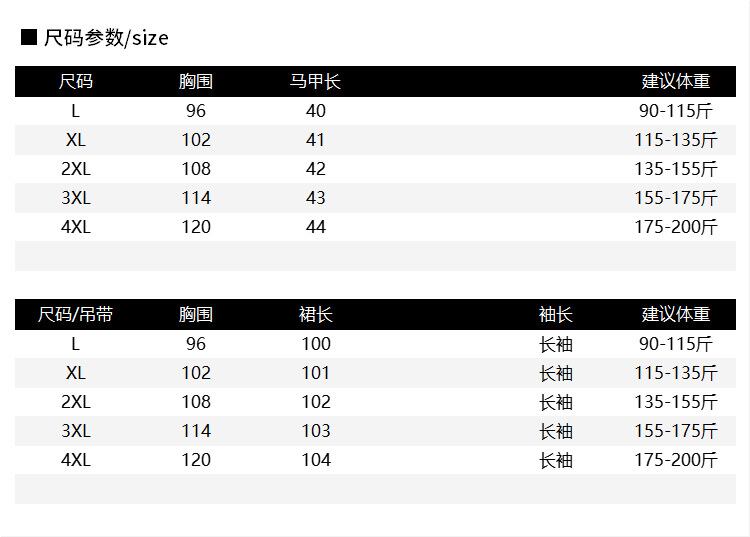The height and width of the screenshot is (537, 750).
Task: Click the 尺码/吊带 column header
Action: 76,315
